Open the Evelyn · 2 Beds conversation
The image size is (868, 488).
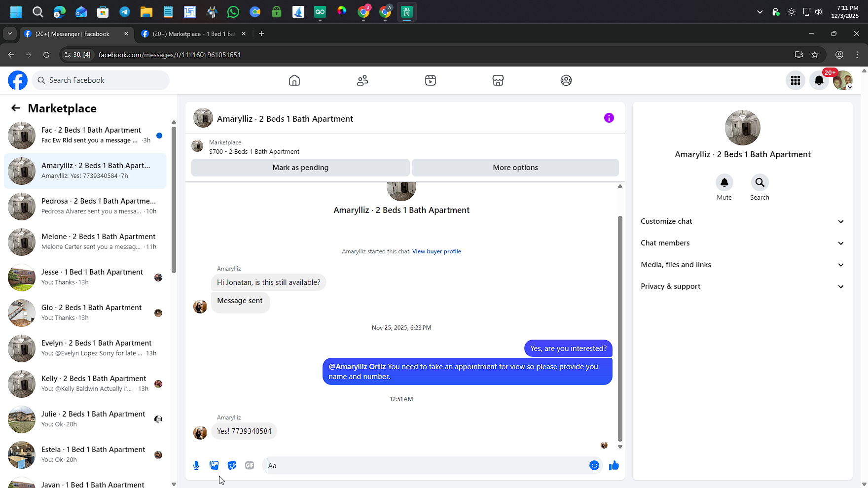coord(85,348)
